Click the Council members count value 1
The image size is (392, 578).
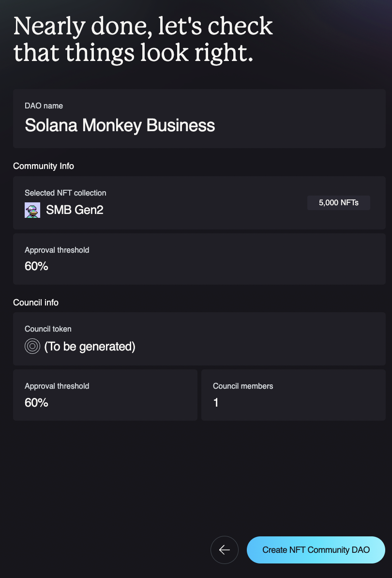pos(216,402)
